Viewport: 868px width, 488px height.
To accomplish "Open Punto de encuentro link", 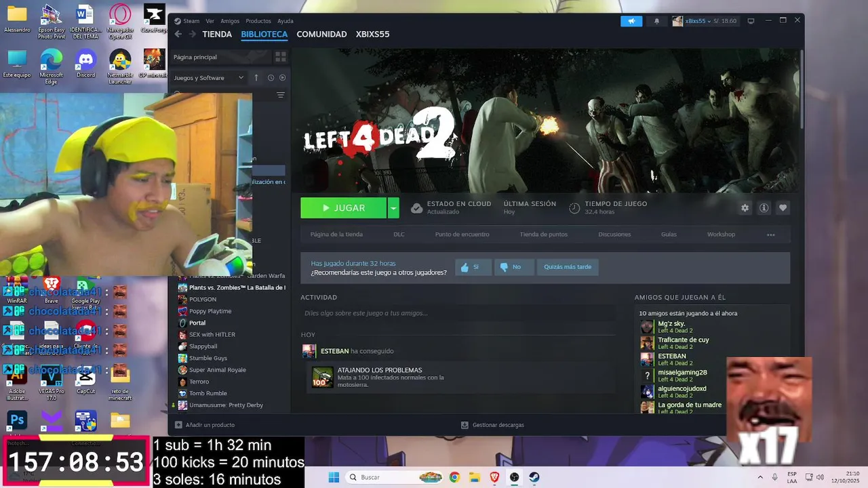I will coord(462,235).
